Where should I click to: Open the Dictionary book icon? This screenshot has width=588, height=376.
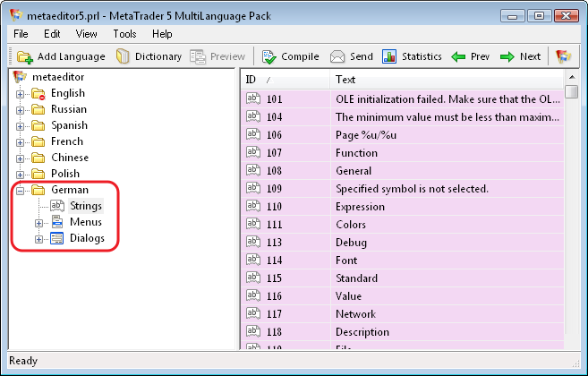coord(123,56)
